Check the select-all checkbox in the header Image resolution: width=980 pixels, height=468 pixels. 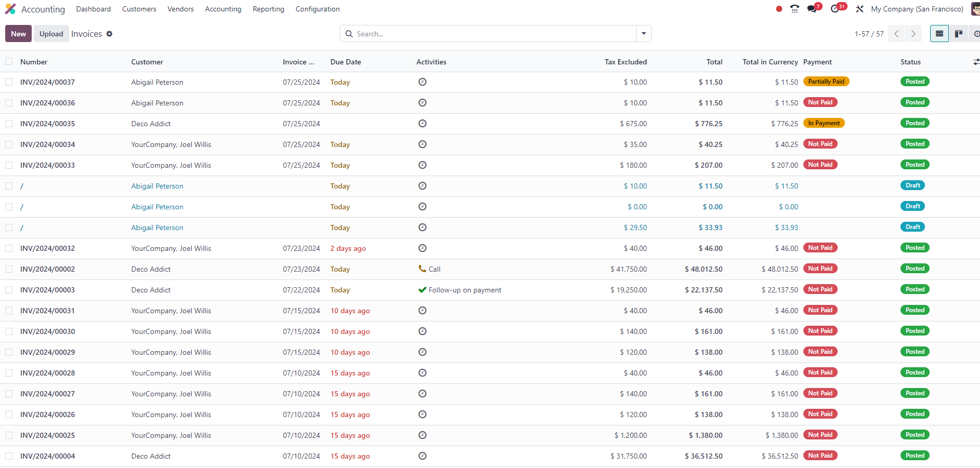click(x=9, y=62)
